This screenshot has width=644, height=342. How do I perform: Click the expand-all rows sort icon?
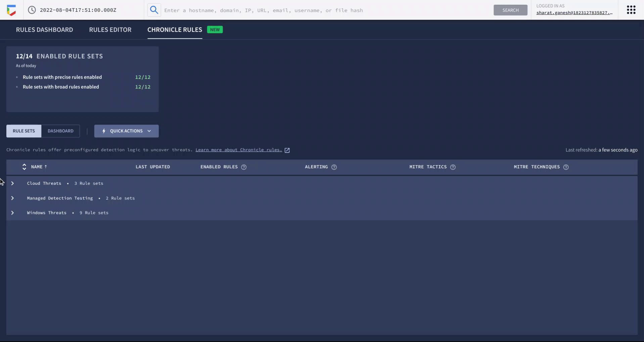click(x=24, y=167)
